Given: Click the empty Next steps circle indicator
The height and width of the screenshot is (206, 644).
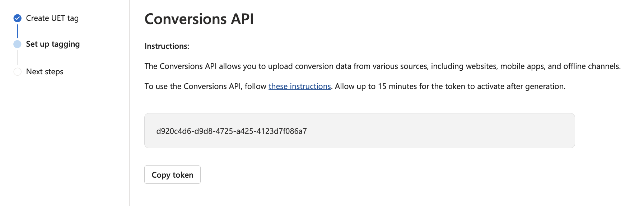Looking at the screenshot, I should point(17,72).
